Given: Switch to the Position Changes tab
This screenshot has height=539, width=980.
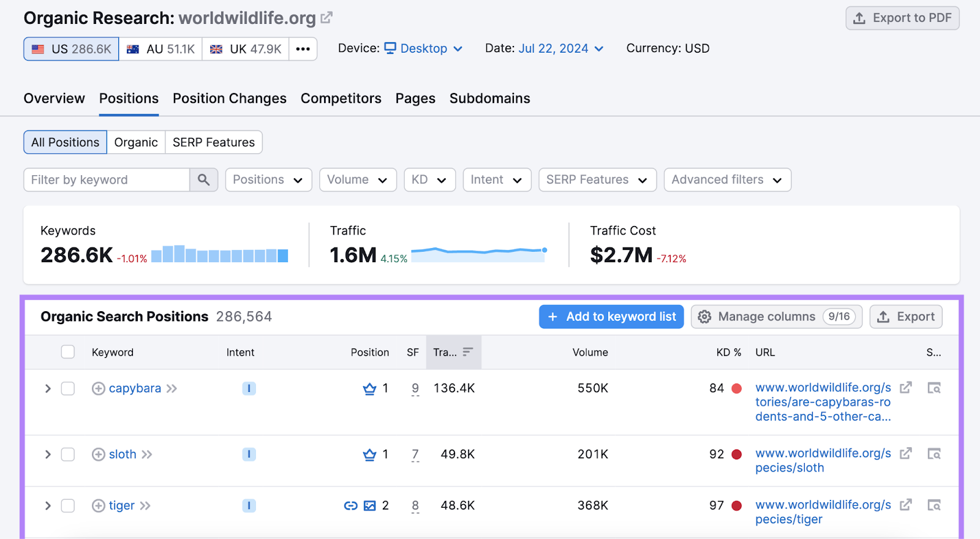Looking at the screenshot, I should (x=229, y=99).
